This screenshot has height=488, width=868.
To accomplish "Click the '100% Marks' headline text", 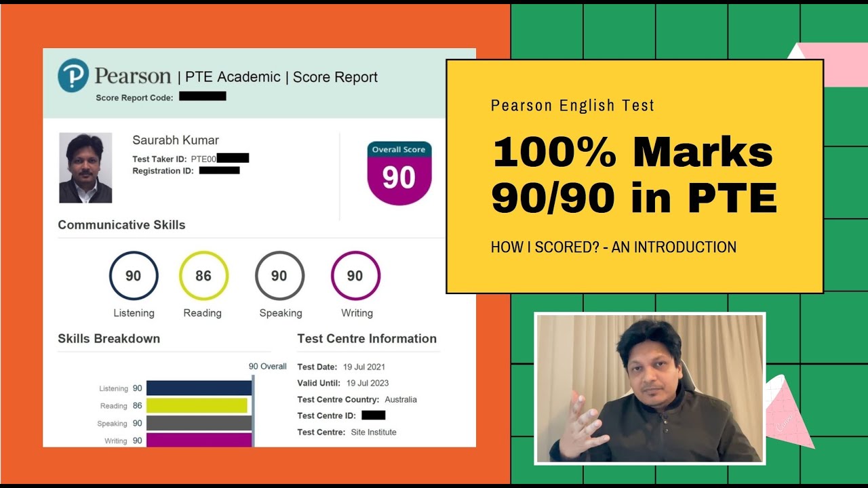I will pos(633,152).
